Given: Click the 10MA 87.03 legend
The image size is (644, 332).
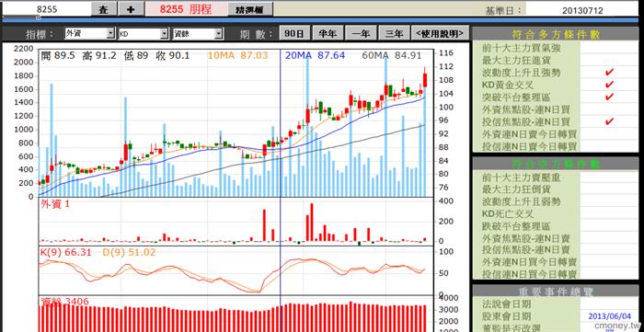Looking at the screenshot, I should tap(237, 55).
